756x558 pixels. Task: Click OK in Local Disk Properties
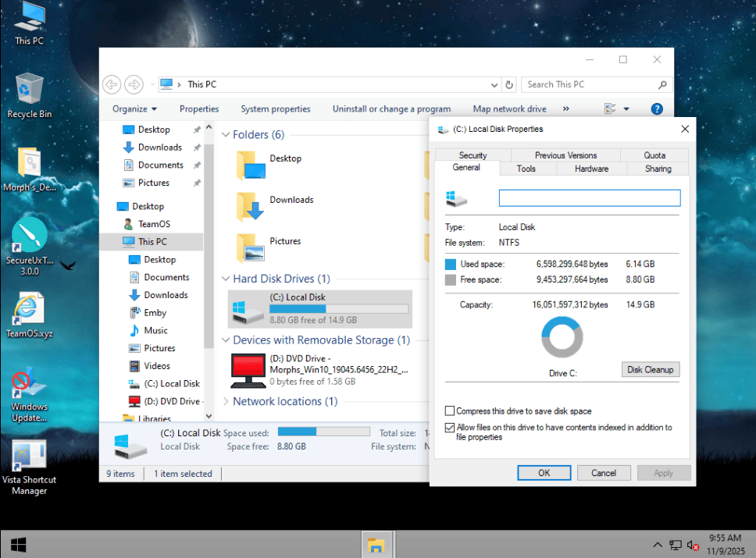(544, 473)
